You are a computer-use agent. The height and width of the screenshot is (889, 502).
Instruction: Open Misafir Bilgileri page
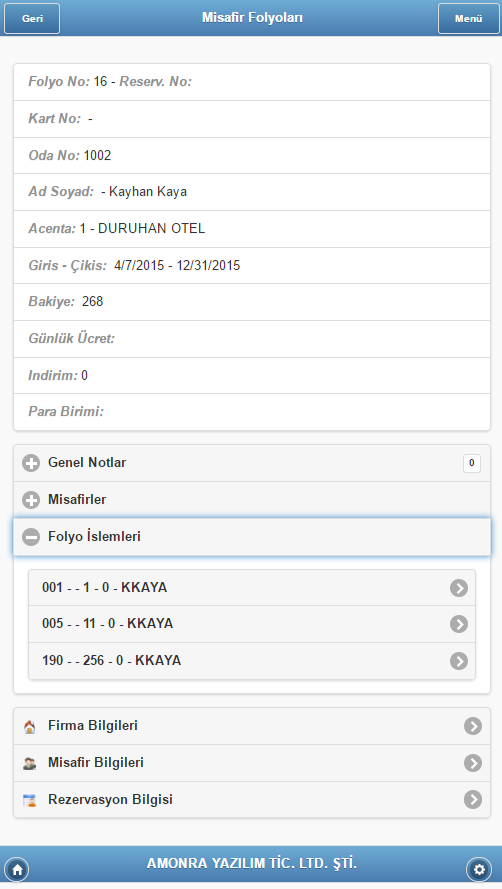[252, 763]
